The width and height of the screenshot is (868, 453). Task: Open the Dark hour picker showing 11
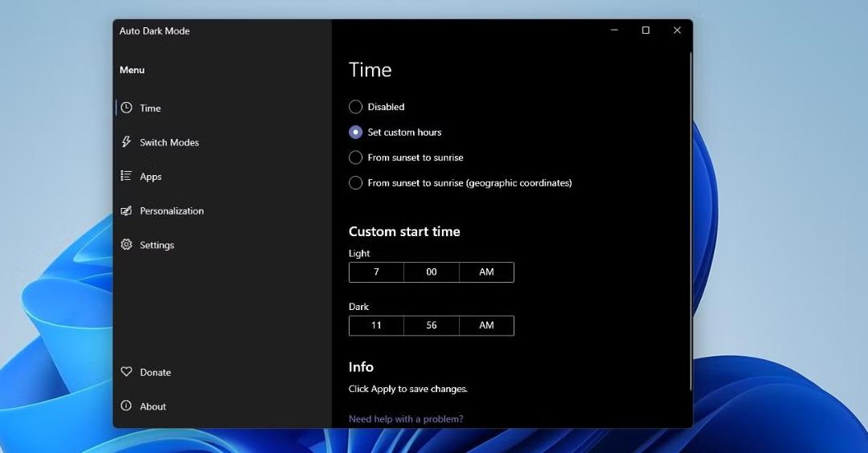(x=376, y=326)
